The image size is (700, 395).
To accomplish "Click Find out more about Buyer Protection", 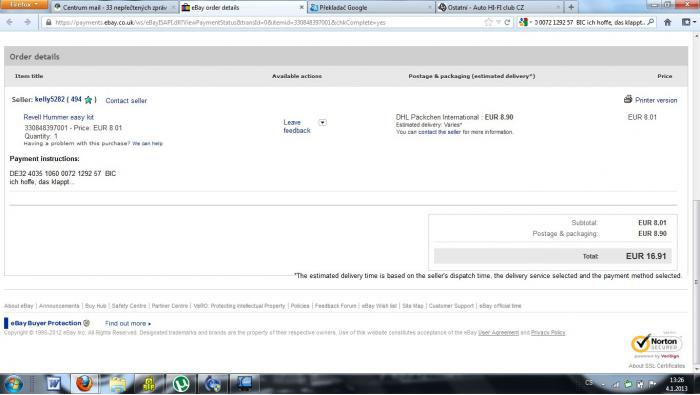I will click(128, 324).
